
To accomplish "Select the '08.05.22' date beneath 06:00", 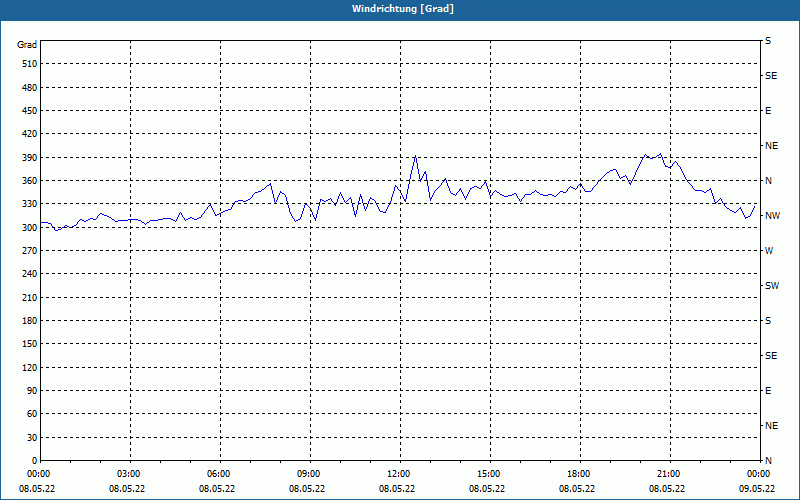I will pyautogui.click(x=217, y=489).
